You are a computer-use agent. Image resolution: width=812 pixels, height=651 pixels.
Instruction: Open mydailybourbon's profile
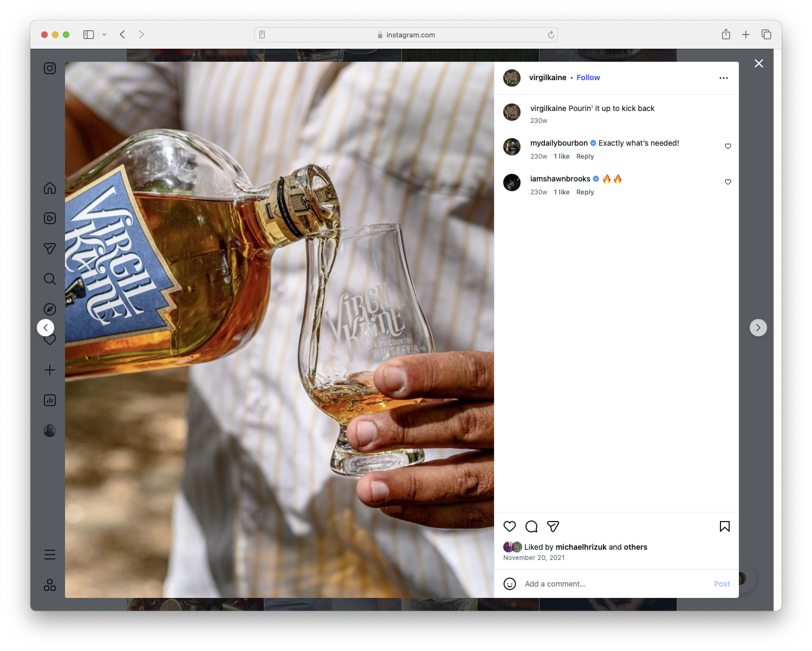(559, 143)
